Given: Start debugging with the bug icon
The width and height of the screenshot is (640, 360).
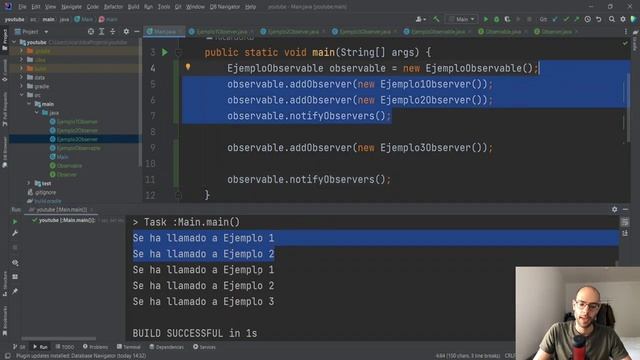Looking at the screenshot, I should pos(496,19).
